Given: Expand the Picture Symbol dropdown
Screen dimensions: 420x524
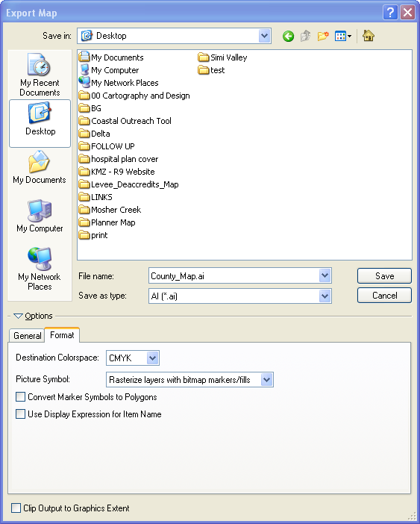Looking at the screenshot, I should (x=189, y=380).
